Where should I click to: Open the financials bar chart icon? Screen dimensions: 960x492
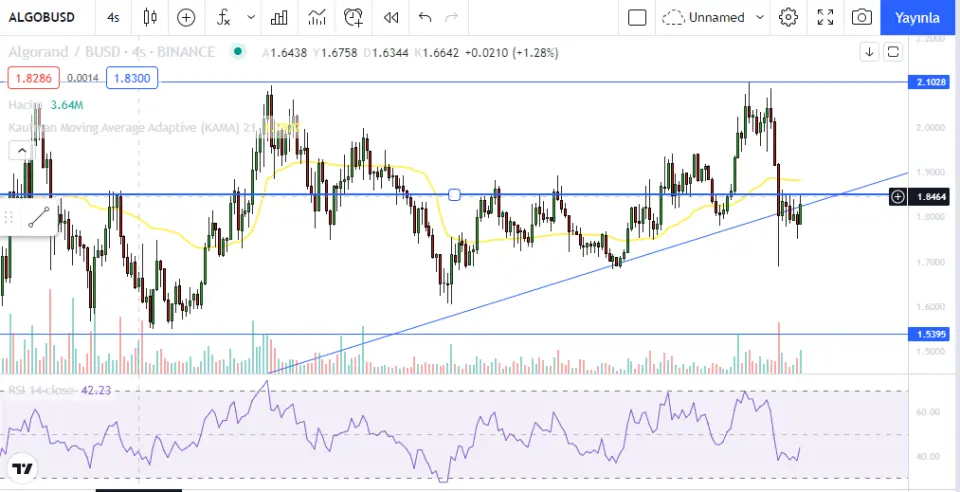tap(280, 17)
